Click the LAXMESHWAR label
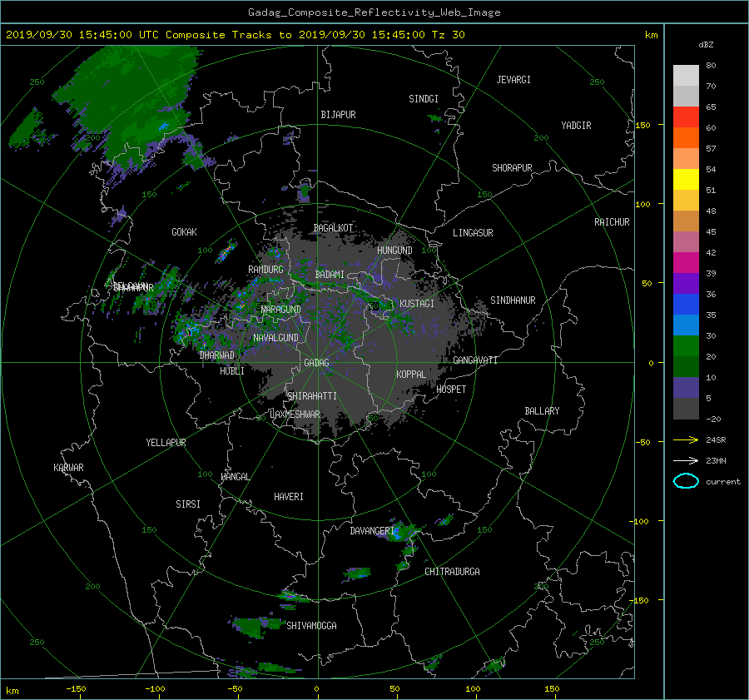 (x=295, y=415)
